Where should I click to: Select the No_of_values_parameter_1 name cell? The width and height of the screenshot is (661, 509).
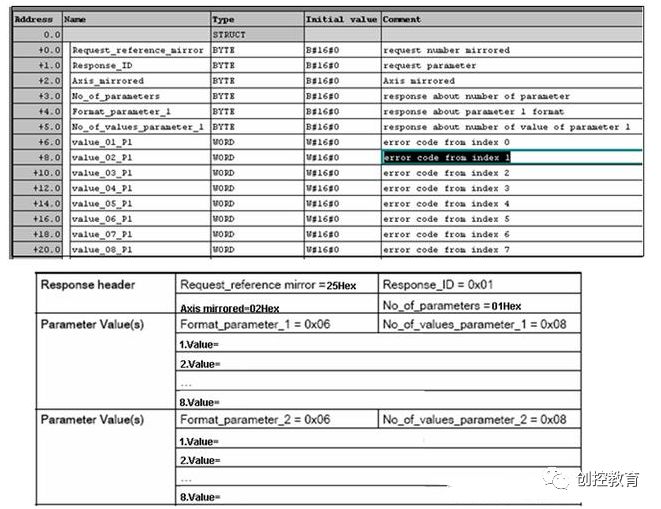tap(140, 127)
